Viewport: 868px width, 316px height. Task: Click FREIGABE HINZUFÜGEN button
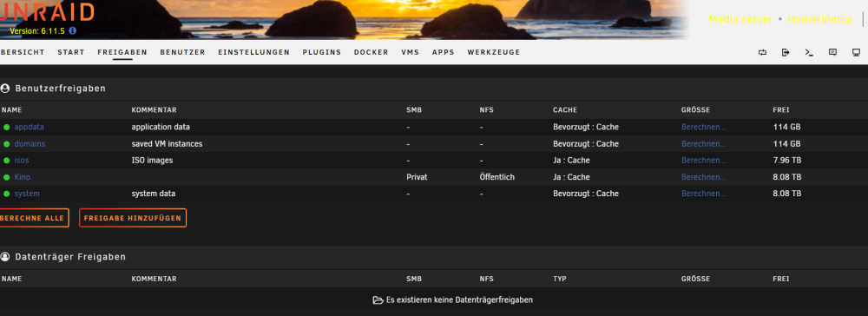click(x=133, y=218)
